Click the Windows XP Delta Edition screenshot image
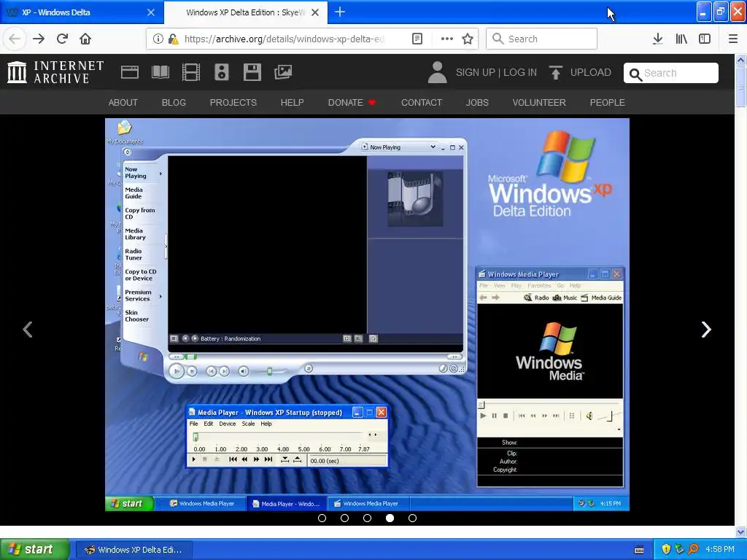 [368, 315]
